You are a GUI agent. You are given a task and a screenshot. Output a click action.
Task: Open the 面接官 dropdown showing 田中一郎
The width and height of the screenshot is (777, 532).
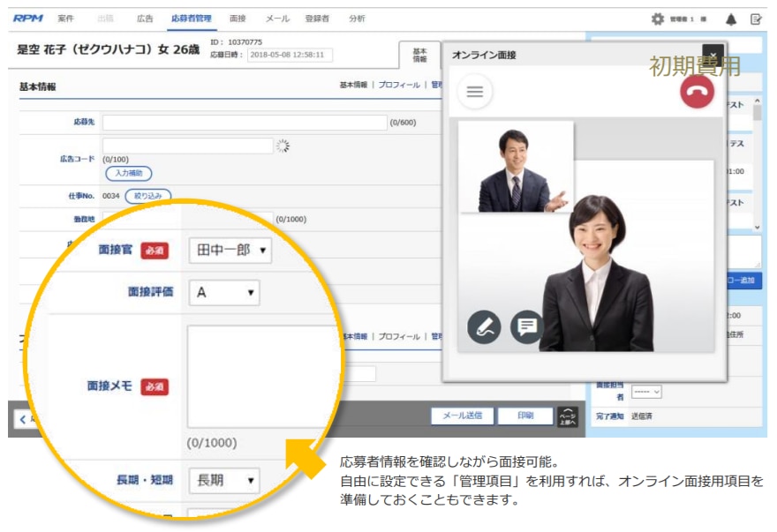(x=230, y=251)
